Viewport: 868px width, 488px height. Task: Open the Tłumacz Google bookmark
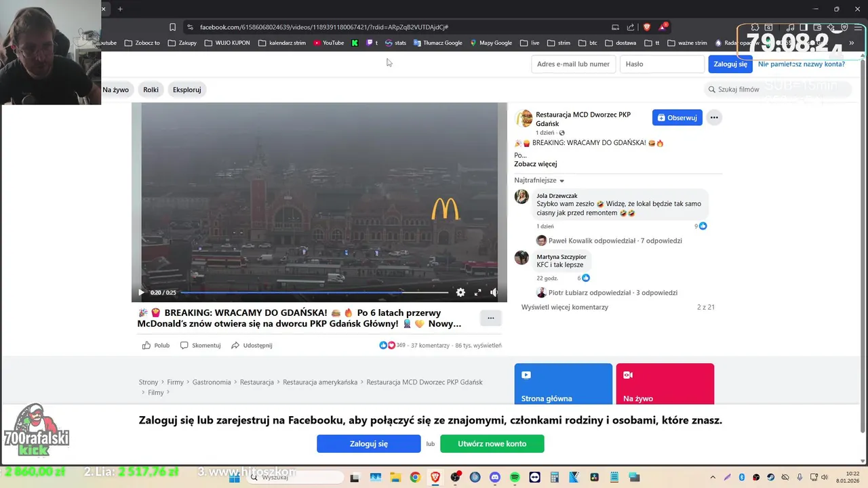click(437, 43)
